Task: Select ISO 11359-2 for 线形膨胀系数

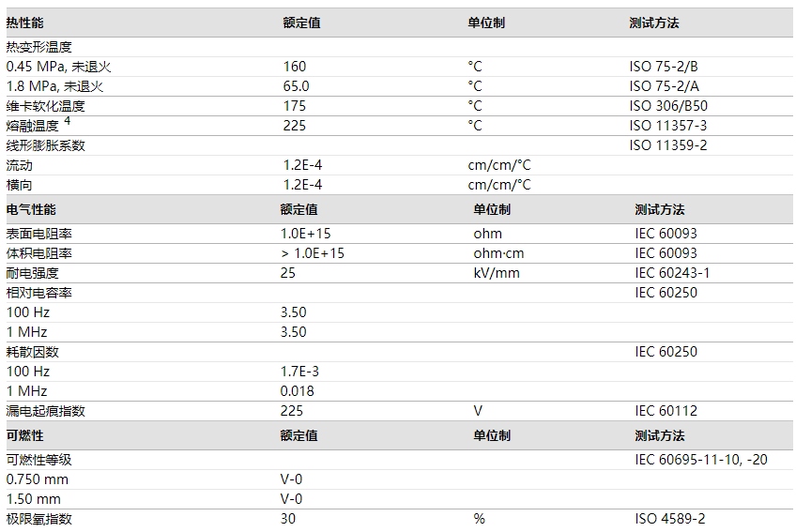Action: coord(668,145)
